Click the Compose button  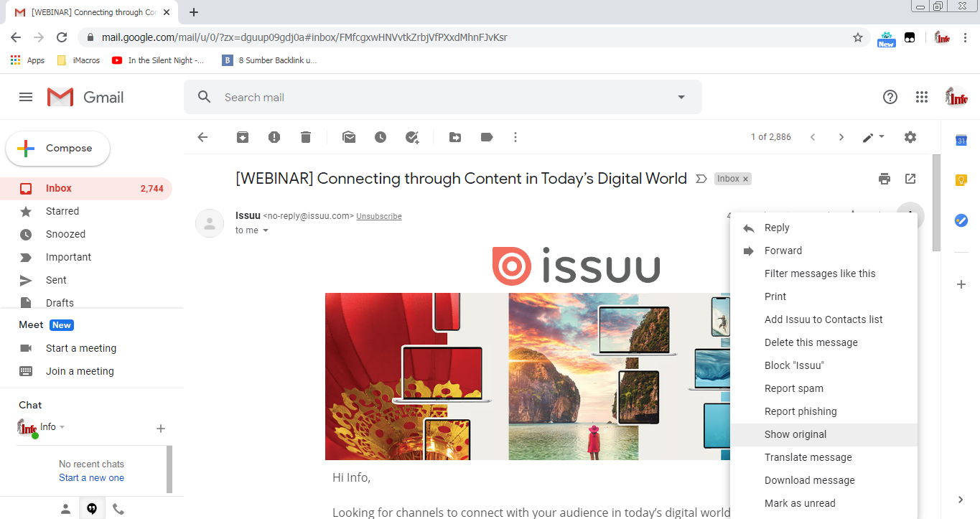click(x=57, y=149)
